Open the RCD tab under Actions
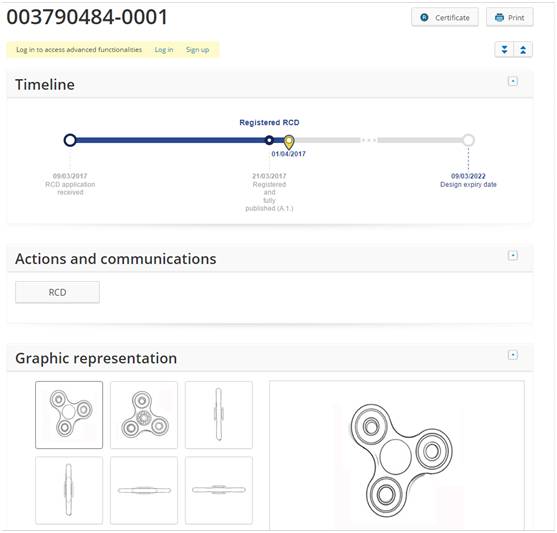The image size is (557, 533). (57, 292)
